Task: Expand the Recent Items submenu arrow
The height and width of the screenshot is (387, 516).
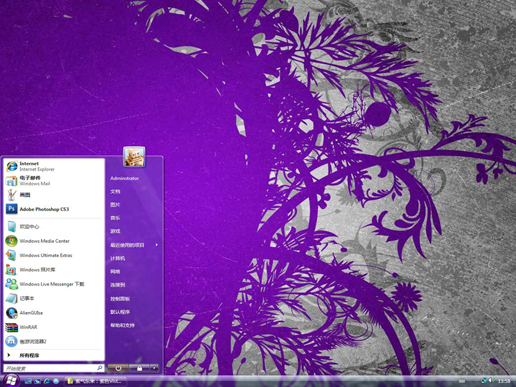Action: (156, 245)
